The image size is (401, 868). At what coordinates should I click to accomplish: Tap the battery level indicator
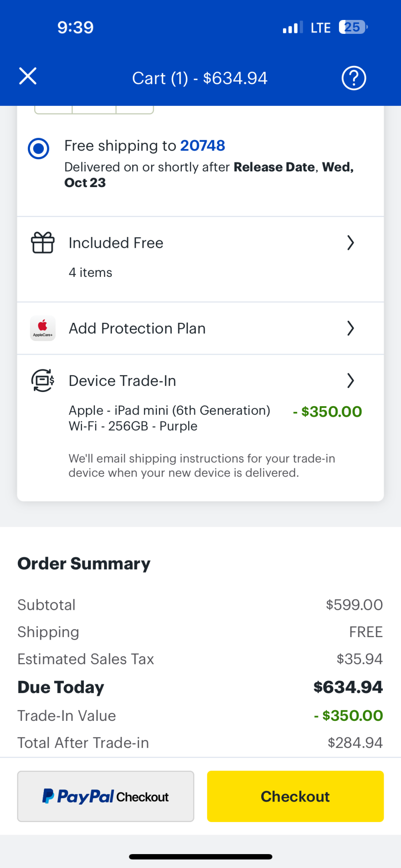pyautogui.click(x=353, y=27)
